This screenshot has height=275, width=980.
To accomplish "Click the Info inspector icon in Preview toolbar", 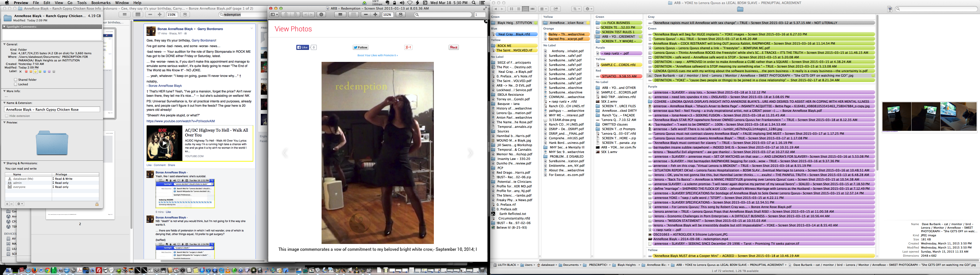I will click(321, 14).
